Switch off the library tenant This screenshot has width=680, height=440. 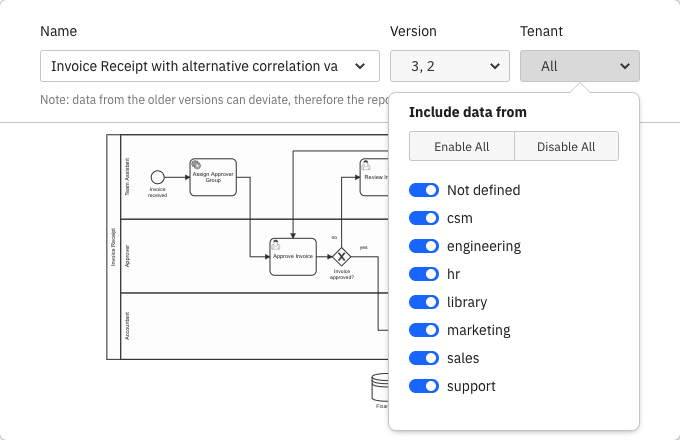pyautogui.click(x=424, y=302)
